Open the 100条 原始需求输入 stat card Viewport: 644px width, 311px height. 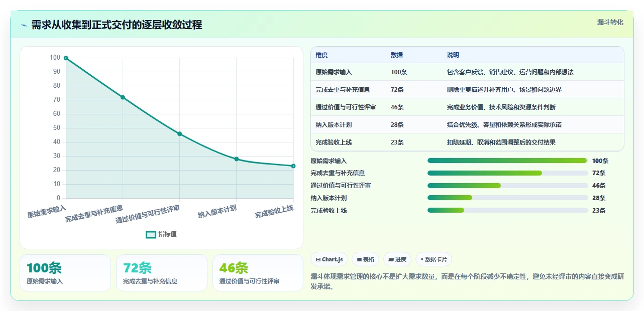point(65,273)
